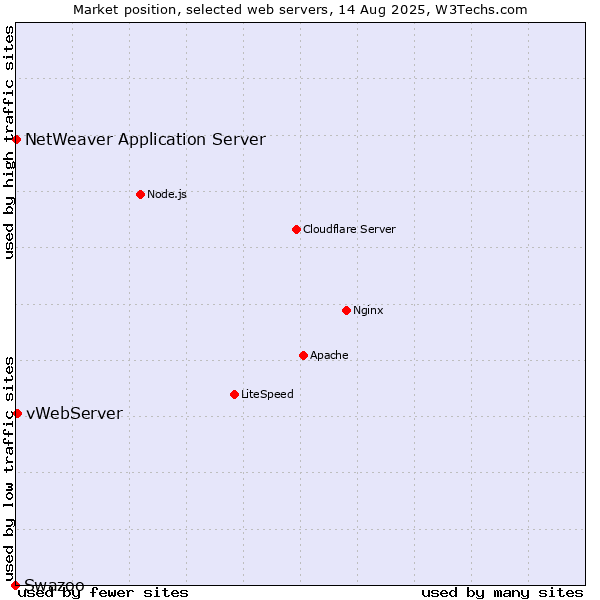
Task: Click 'used by high traffic sites' axis label
Action: [9, 142]
